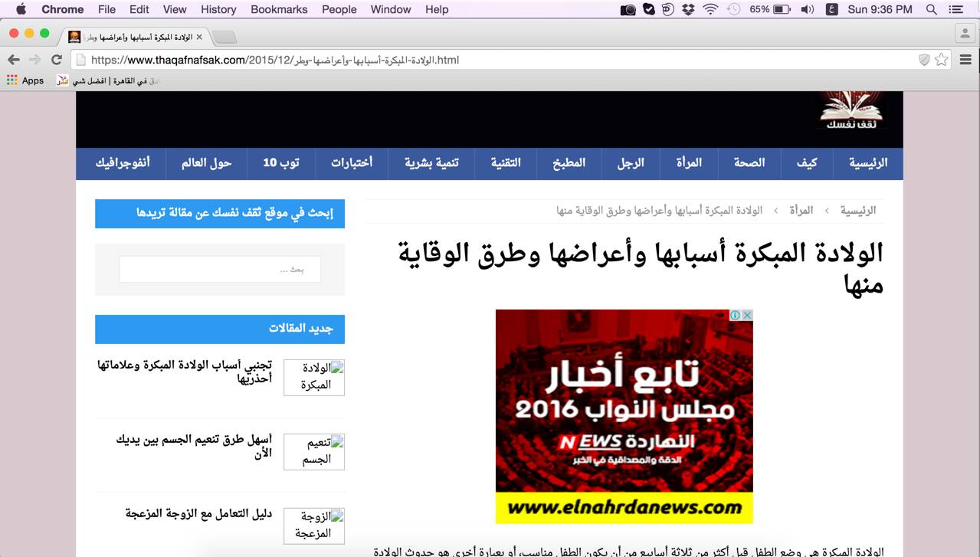Click the AdChoices info icon on the ad

pos(735,315)
